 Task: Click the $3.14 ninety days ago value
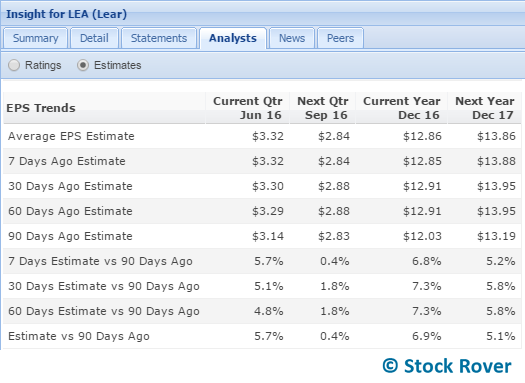pyautogui.click(x=268, y=236)
